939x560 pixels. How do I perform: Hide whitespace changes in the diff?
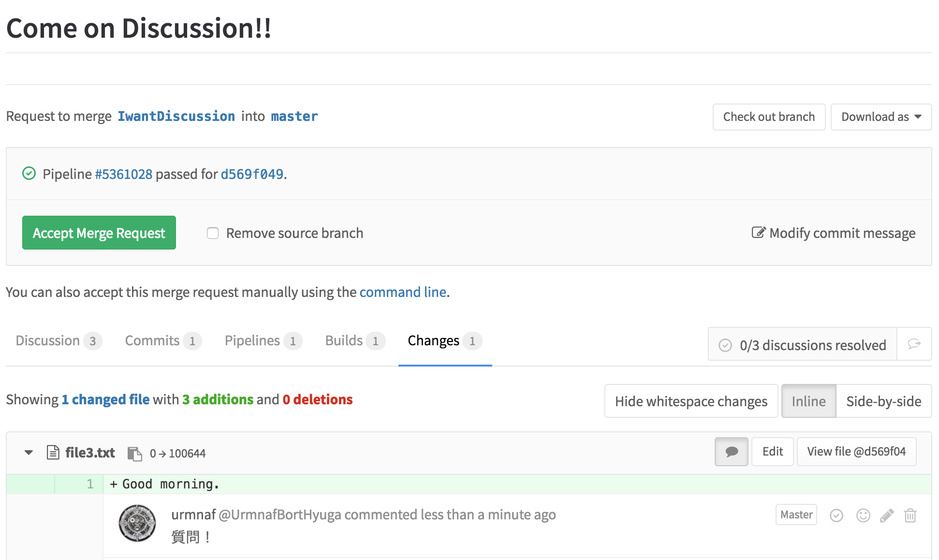[690, 401]
